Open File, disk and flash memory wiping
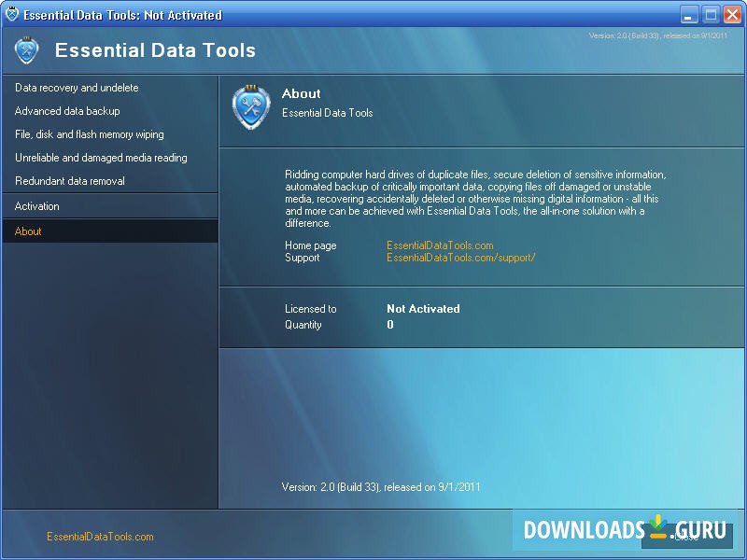747x560 pixels. [x=89, y=134]
